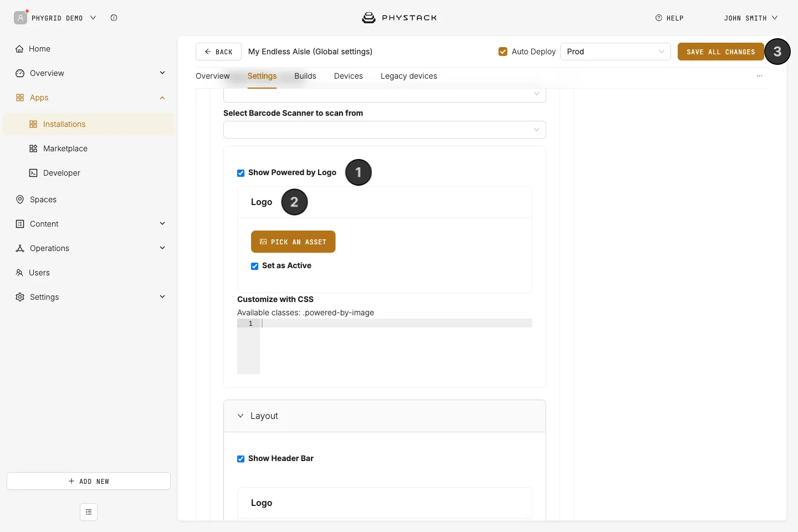Click the Operations network icon
This screenshot has height=532, width=798.
tap(20, 248)
